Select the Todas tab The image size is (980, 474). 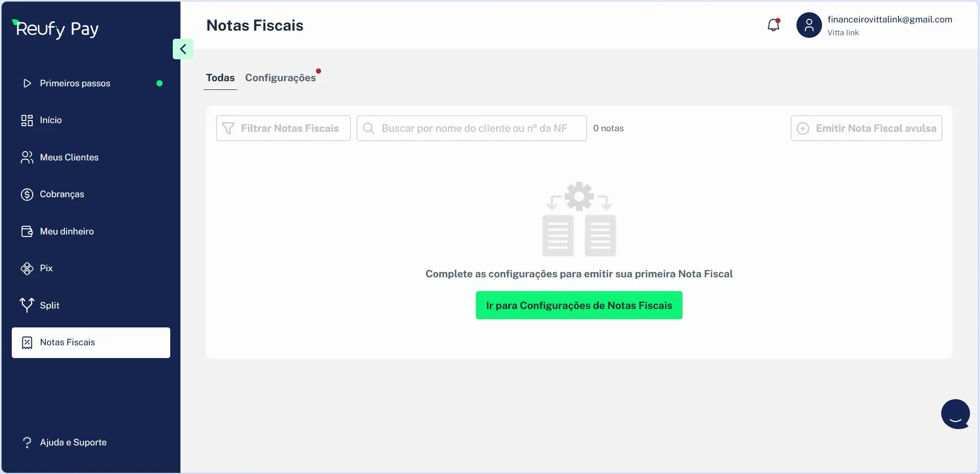(220, 78)
